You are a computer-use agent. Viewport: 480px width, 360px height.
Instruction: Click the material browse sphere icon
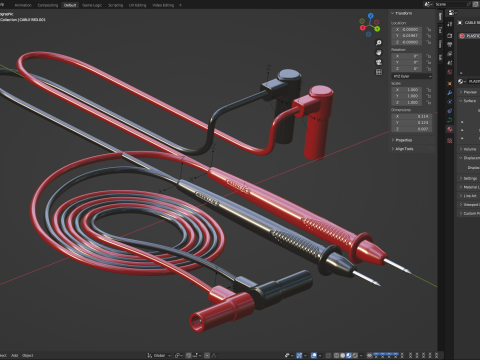click(x=461, y=81)
